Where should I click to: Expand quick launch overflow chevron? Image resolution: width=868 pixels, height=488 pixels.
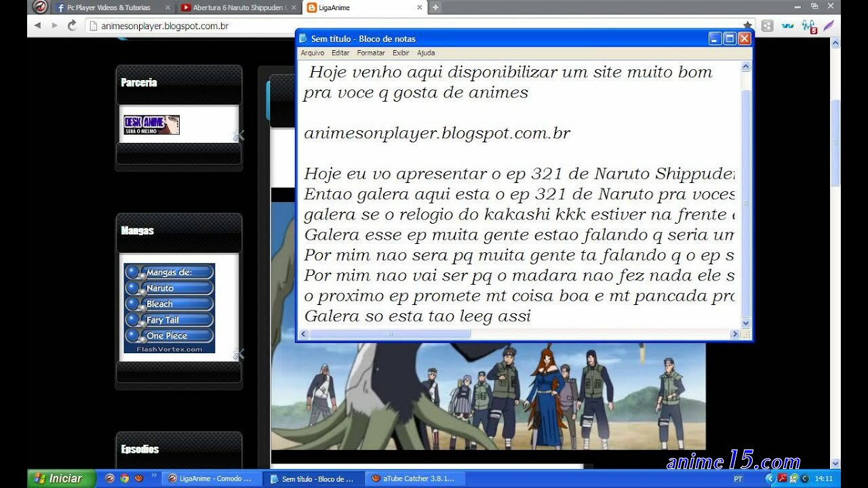(x=154, y=475)
